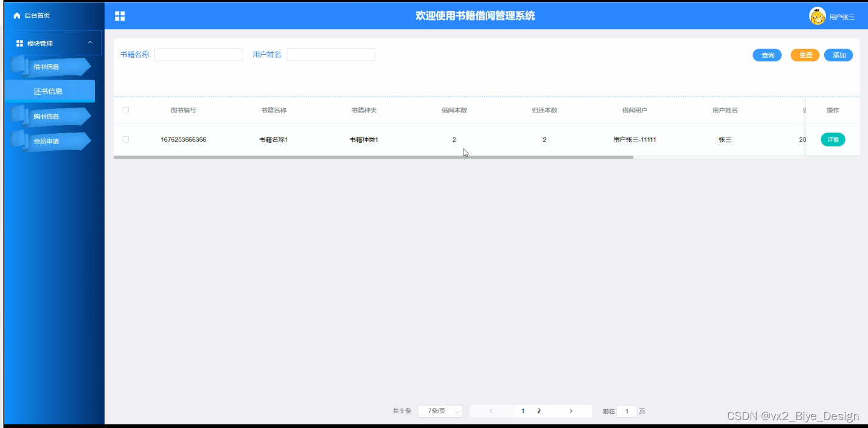Click the user avatar picture
Image resolution: width=868 pixels, height=428 pixels.
click(x=817, y=16)
